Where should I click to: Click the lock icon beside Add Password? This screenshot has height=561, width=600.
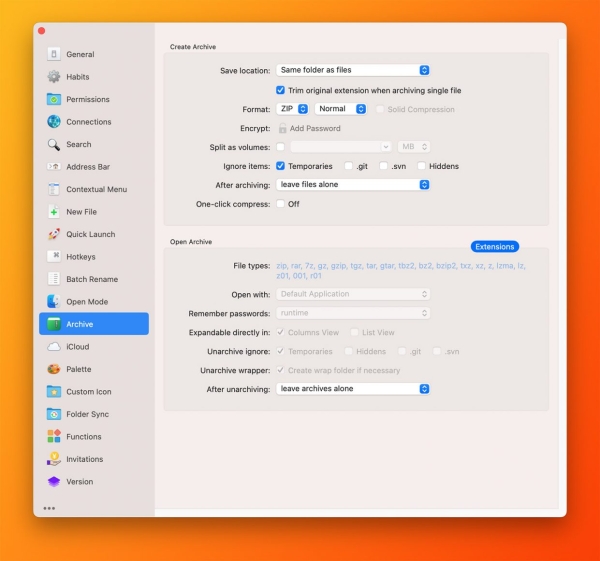[282, 128]
